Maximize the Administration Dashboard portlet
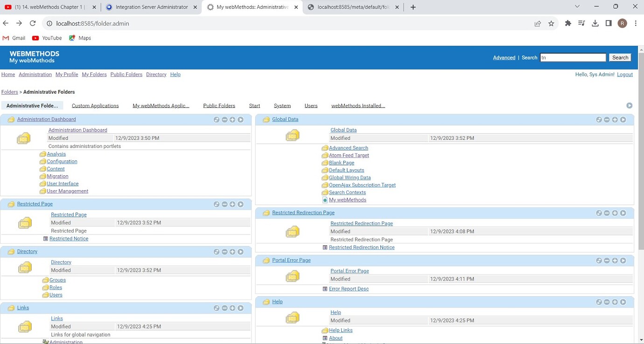The height and width of the screenshot is (344, 644). [x=232, y=120]
